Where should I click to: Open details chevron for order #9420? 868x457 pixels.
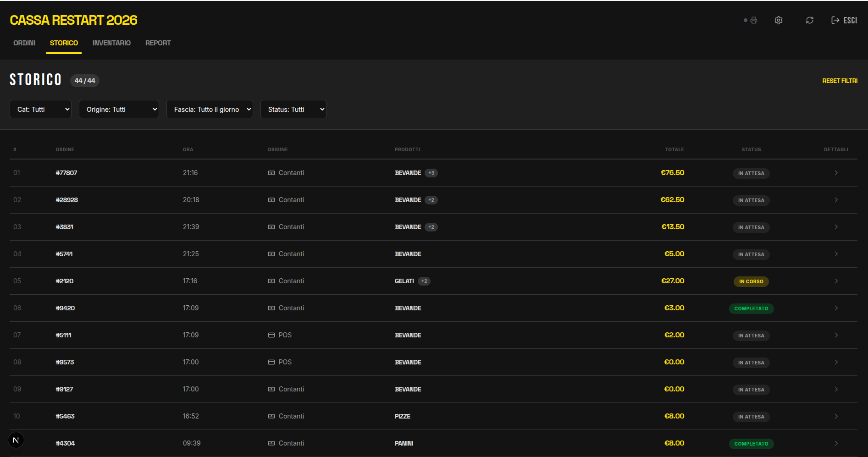(x=836, y=308)
